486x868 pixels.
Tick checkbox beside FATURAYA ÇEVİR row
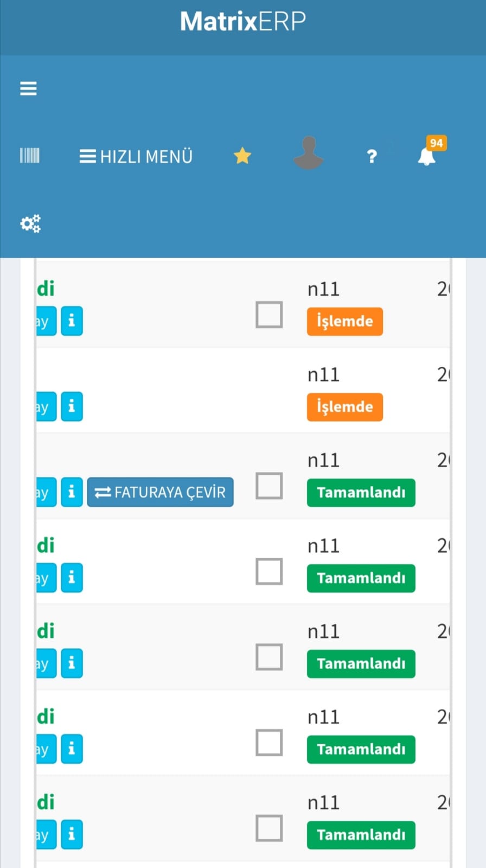269,486
